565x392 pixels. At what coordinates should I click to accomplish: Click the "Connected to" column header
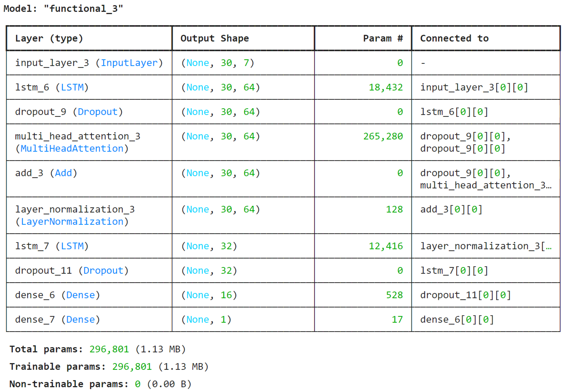(x=455, y=38)
